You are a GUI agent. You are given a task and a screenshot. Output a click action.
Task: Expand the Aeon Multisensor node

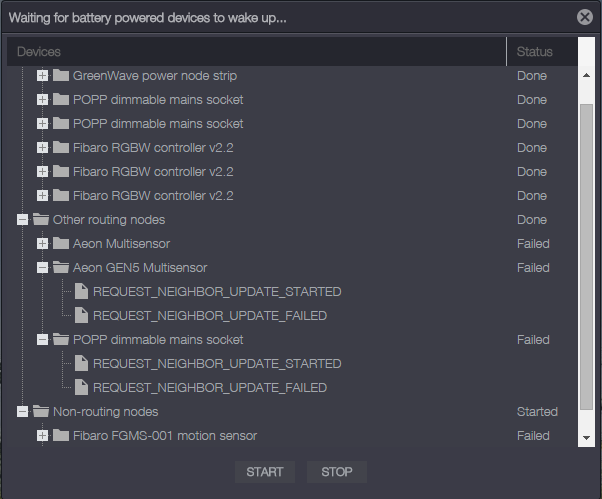pos(42,244)
